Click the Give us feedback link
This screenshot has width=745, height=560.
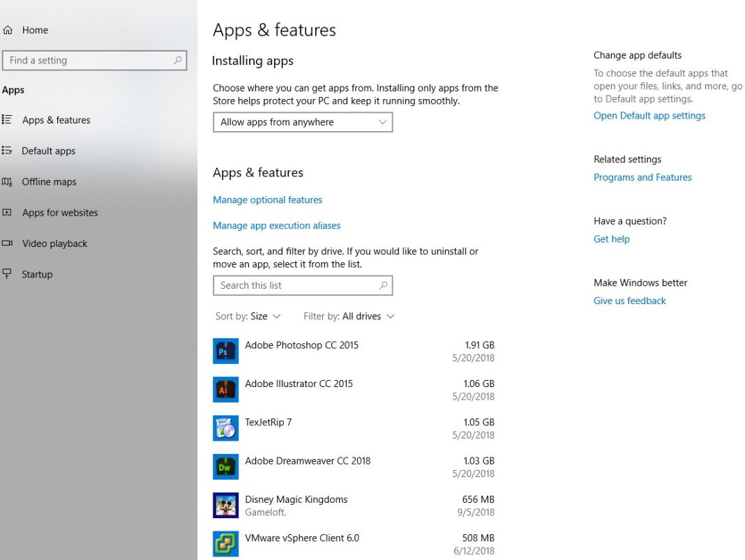[629, 301]
